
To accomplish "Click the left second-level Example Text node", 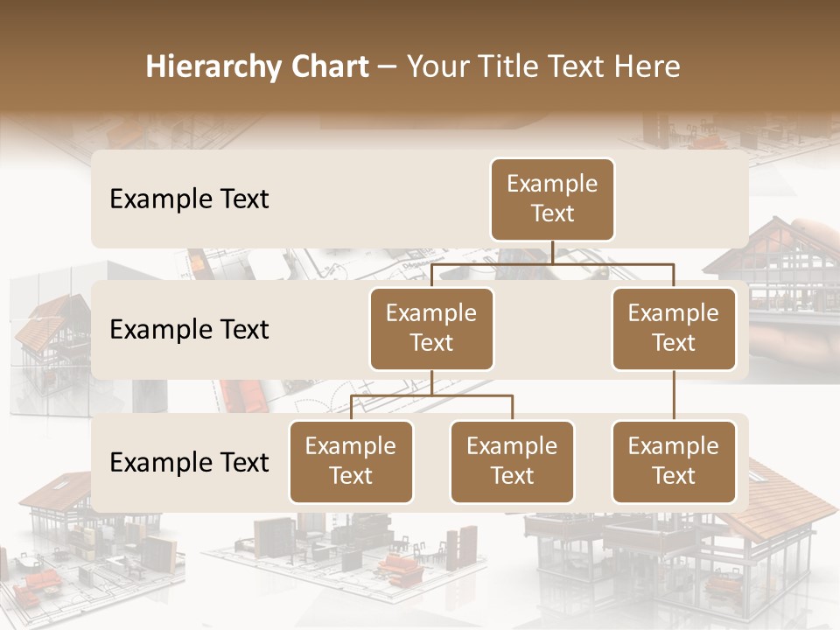I will click(431, 328).
